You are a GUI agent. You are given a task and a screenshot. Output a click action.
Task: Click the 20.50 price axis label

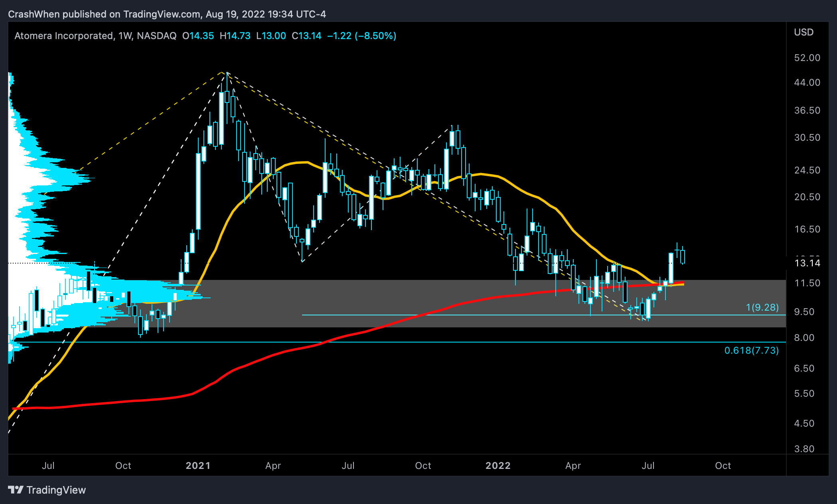pos(807,197)
